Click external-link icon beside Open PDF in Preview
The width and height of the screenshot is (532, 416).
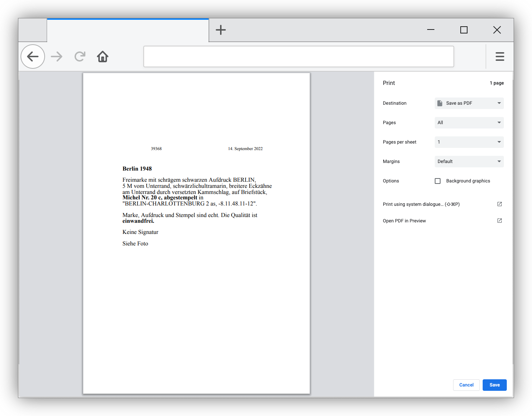(x=500, y=221)
